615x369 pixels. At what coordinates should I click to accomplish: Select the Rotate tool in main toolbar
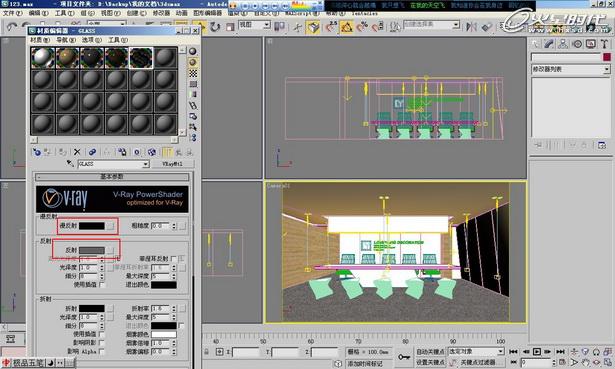[x=215, y=27]
